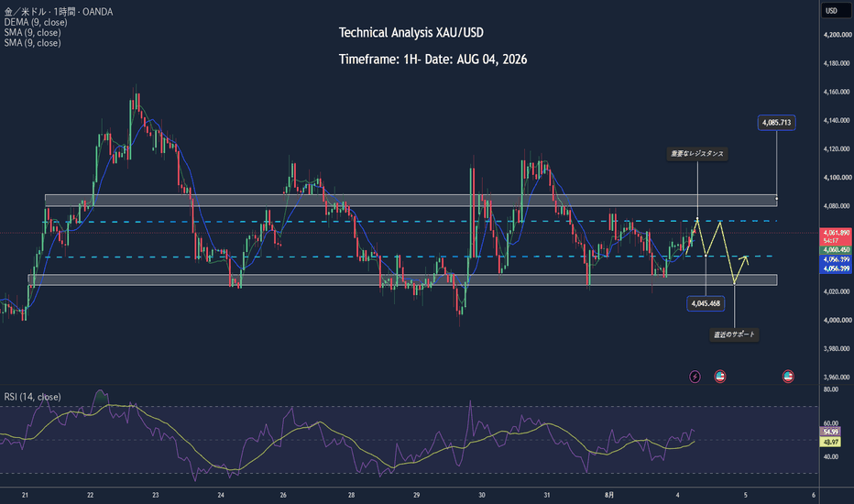854x504 pixels.
Task: Click the Technical Analysis XAU/USD title text
Action: (x=411, y=33)
